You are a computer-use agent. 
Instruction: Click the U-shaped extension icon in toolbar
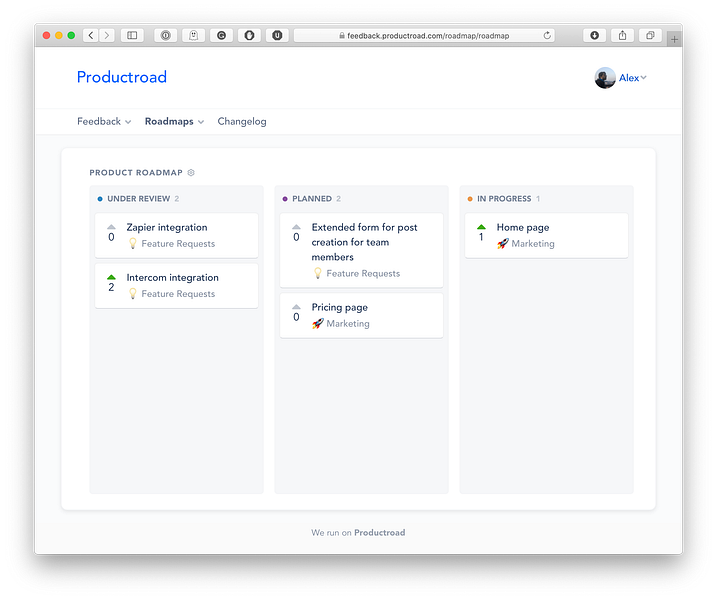tap(277, 35)
